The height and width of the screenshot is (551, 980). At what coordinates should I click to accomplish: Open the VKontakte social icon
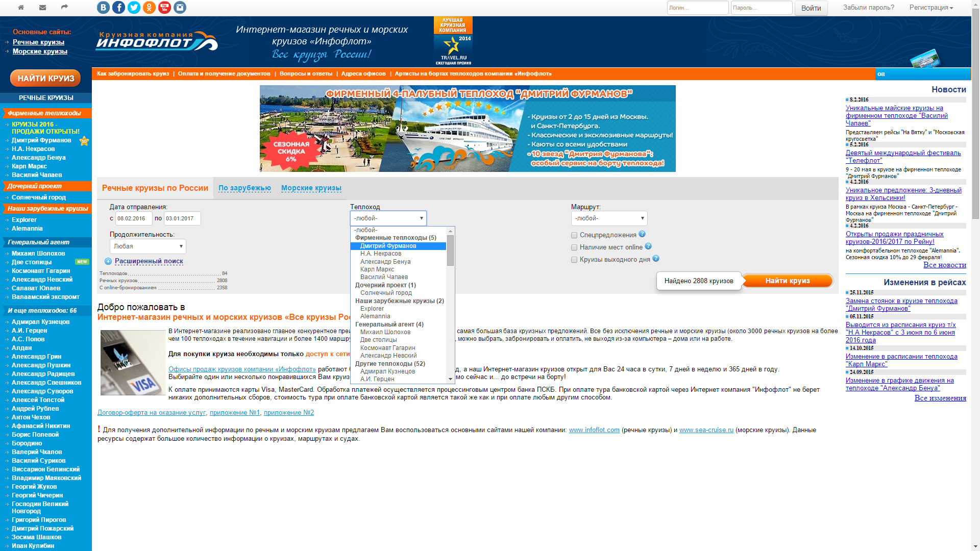pos(103,7)
